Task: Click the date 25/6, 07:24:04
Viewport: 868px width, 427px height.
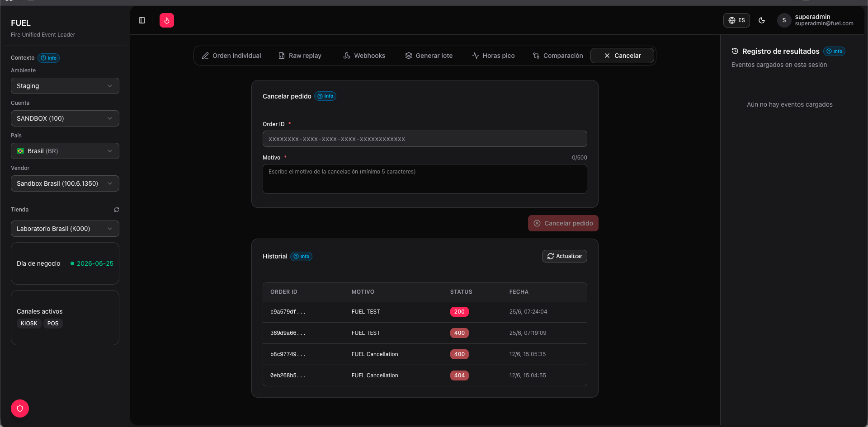Action: 528,312
